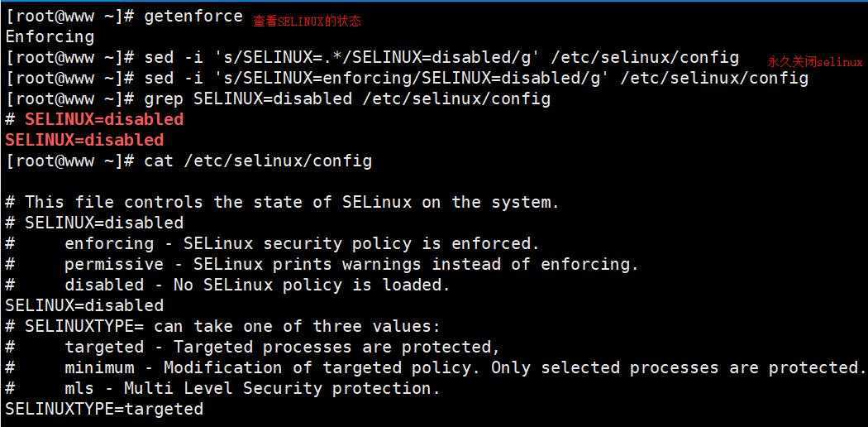Click the 'SELINUXTYPE= can take one of' comment
The height and width of the screenshot is (427, 868).
click(x=222, y=326)
